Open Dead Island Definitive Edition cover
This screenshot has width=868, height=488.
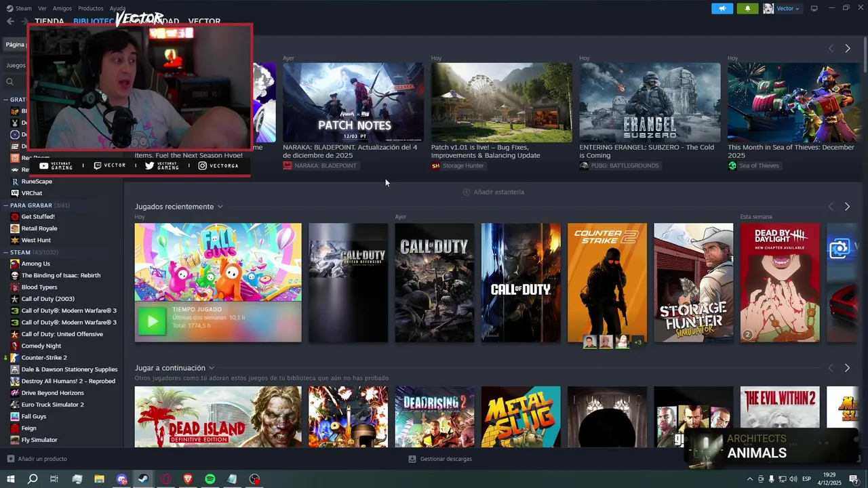tap(218, 417)
